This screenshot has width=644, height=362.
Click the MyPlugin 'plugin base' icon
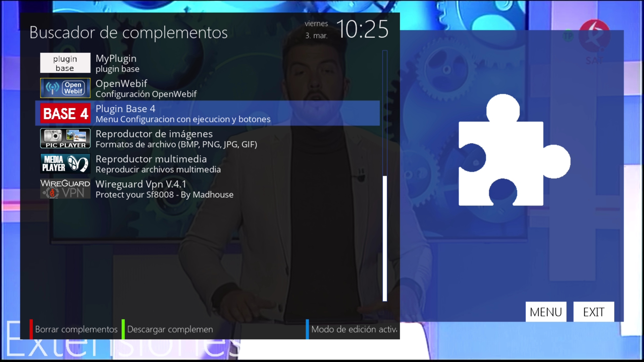pyautogui.click(x=65, y=63)
